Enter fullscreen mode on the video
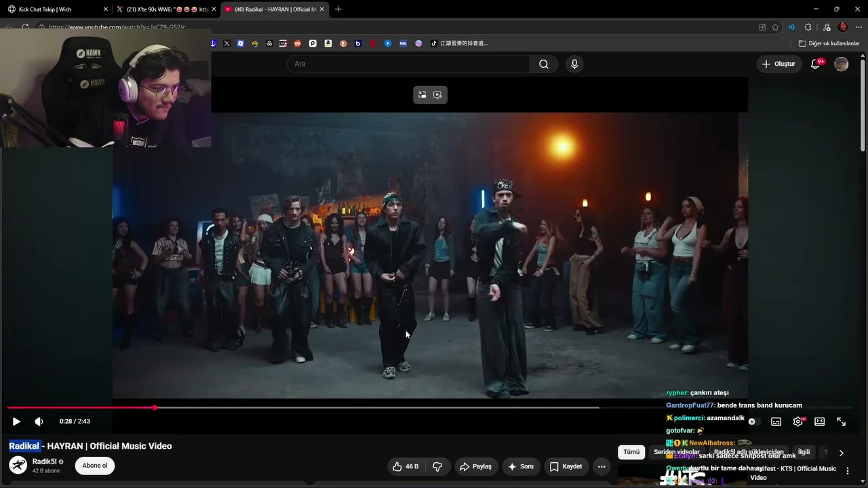This screenshot has width=868, height=488. coord(841,422)
